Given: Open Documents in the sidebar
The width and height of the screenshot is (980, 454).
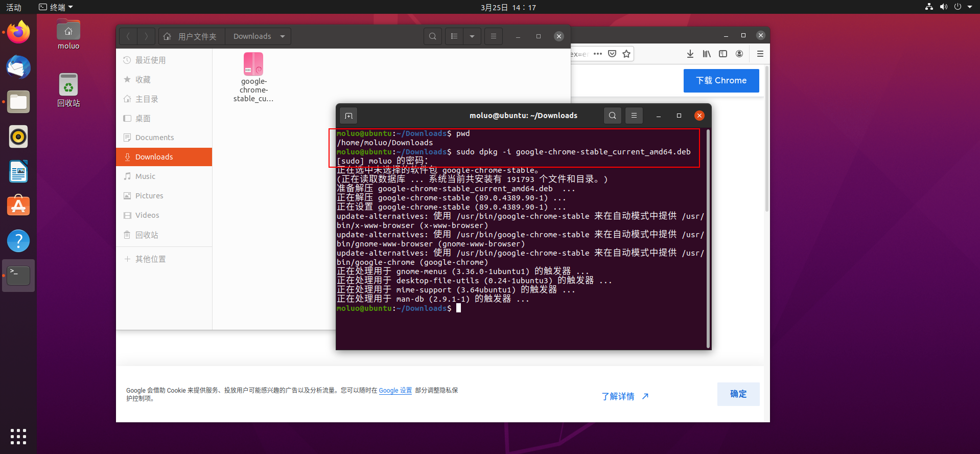Looking at the screenshot, I should (164, 138).
